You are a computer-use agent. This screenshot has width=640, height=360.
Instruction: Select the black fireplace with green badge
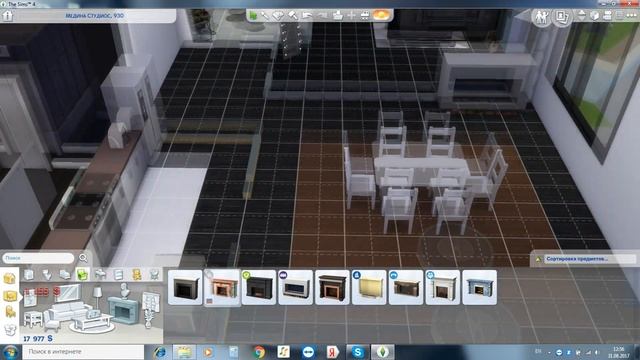(x=259, y=287)
